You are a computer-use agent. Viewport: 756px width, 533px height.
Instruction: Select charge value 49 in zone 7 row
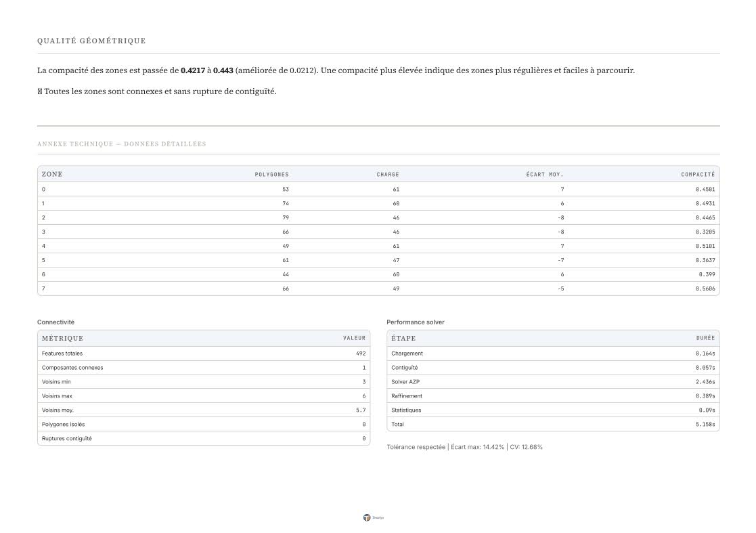(x=396, y=289)
